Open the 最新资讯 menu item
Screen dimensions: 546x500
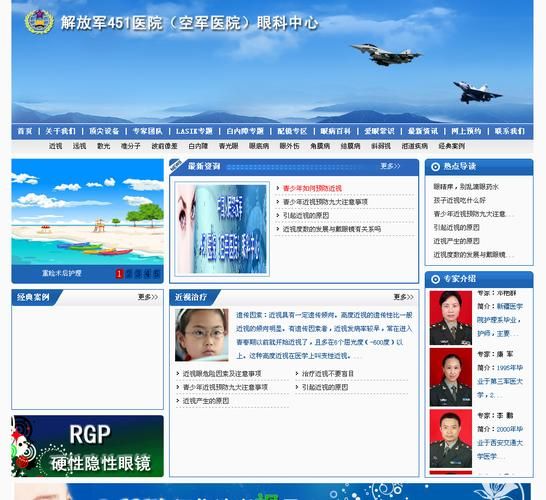423,131
